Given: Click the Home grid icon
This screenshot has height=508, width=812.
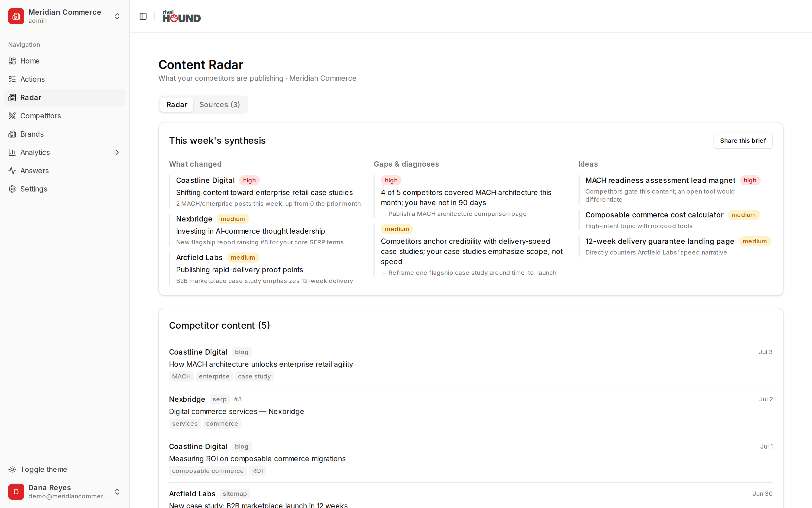Looking at the screenshot, I should [x=12, y=61].
